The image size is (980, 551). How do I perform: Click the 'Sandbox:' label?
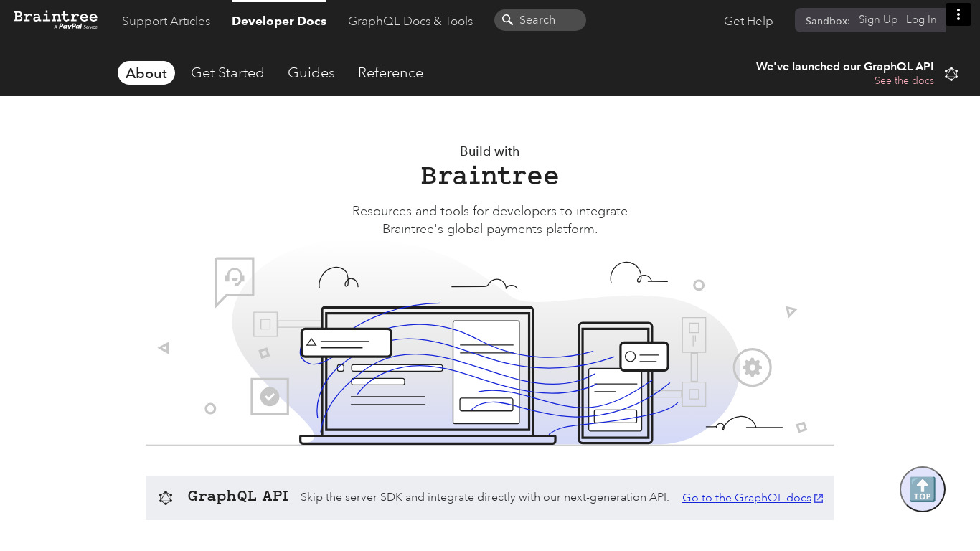(828, 21)
